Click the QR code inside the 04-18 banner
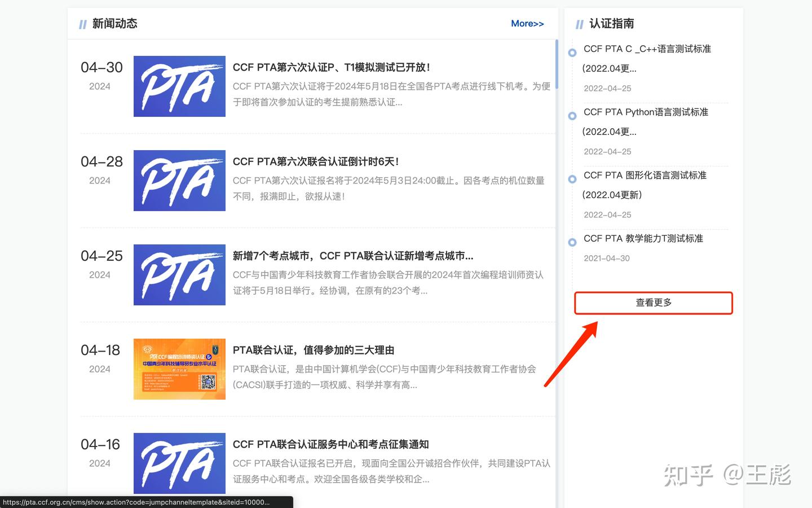The width and height of the screenshot is (812, 508). pos(208,382)
